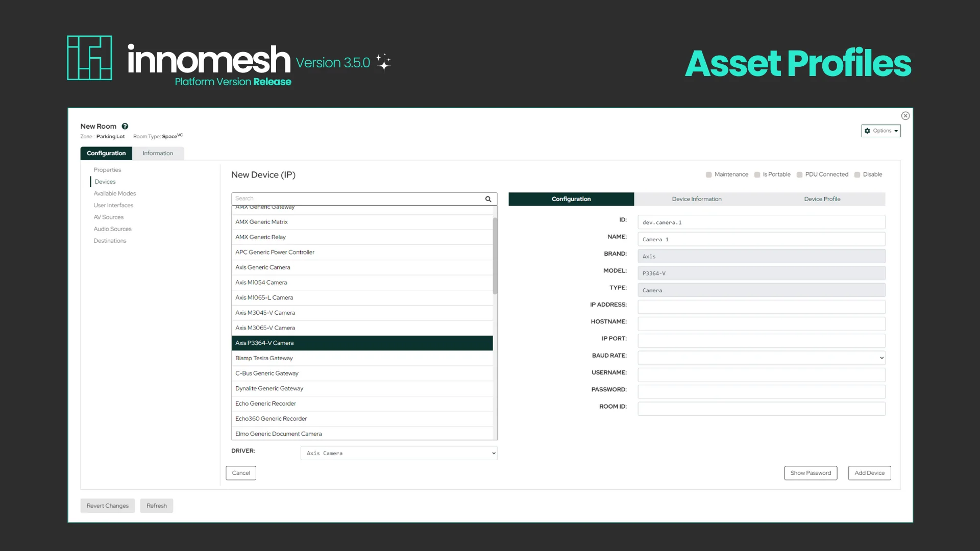
Task: Click the ID field dev.camera.1
Action: tap(761, 222)
